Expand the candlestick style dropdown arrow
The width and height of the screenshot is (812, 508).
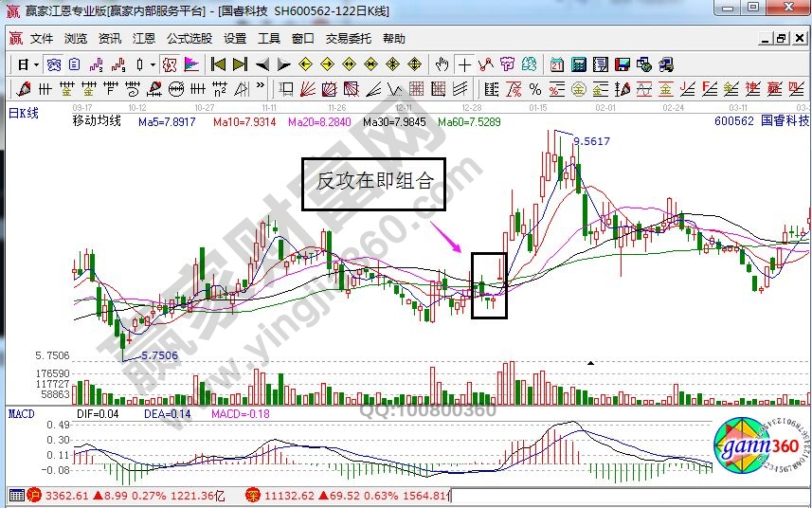[x=153, y=64]
